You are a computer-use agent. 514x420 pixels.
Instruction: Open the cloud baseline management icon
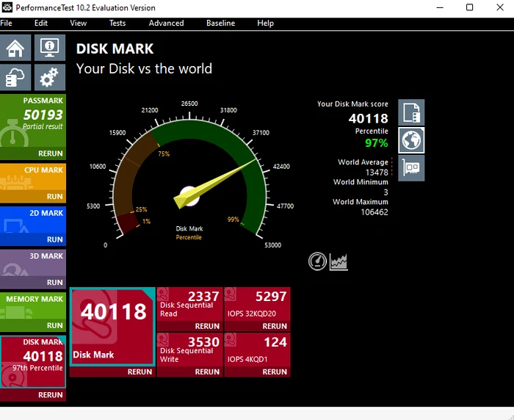pos(15,77)
